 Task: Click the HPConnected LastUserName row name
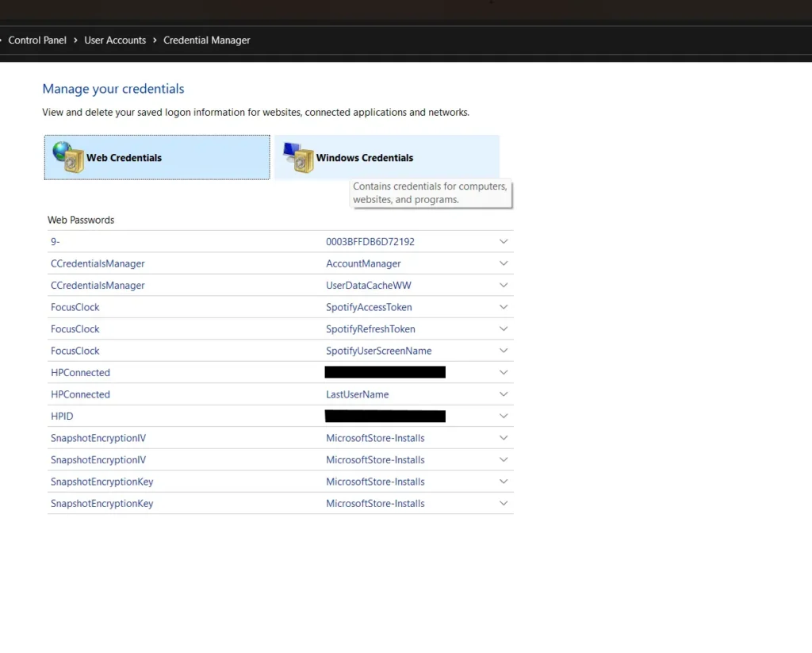click(80, 394)
